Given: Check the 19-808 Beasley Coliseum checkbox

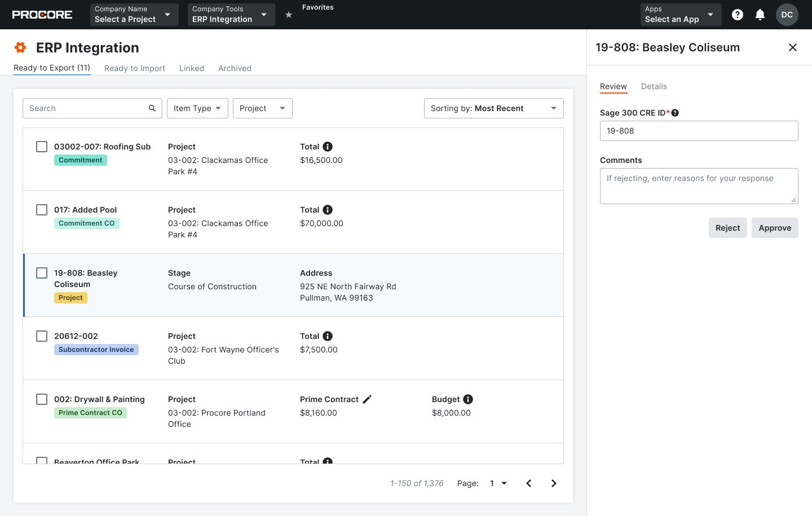Looking at the screenshot, I should pyautogui.click(x=42, y=273).
